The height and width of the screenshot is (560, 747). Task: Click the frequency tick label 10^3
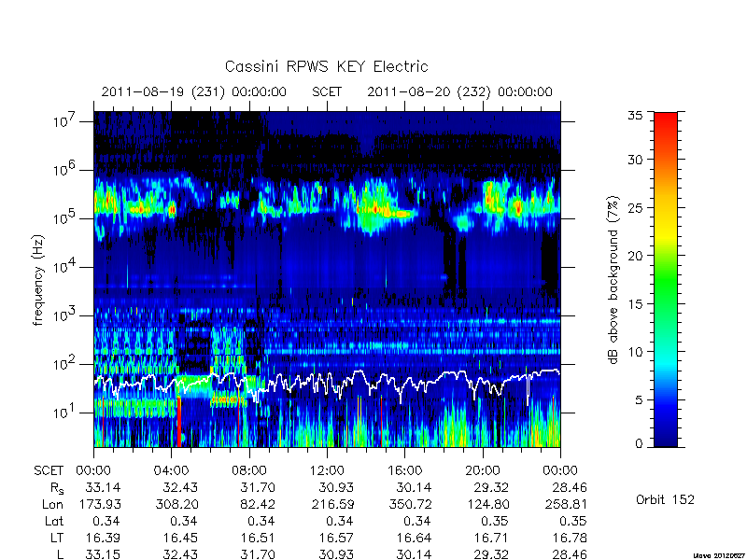[x=63, y=315]
